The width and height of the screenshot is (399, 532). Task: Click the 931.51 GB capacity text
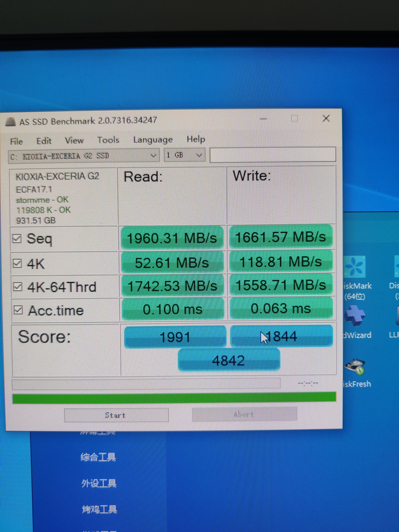(x=36, y=221)
